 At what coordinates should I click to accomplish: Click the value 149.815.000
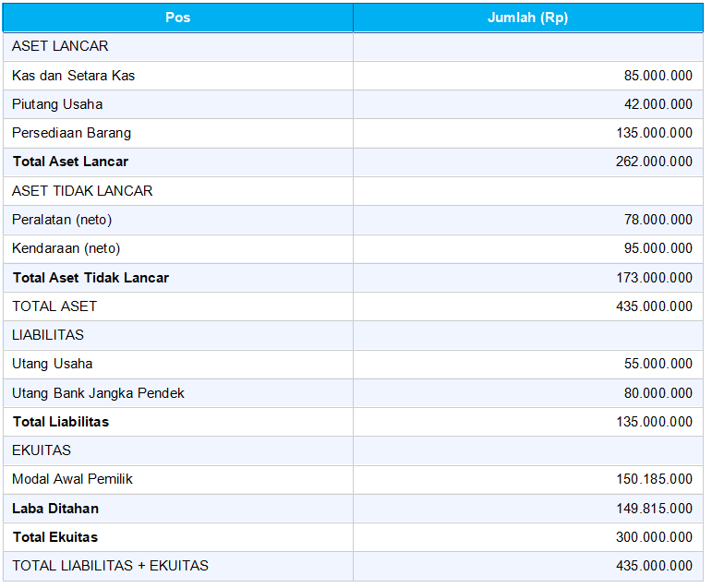click(655, 509)
